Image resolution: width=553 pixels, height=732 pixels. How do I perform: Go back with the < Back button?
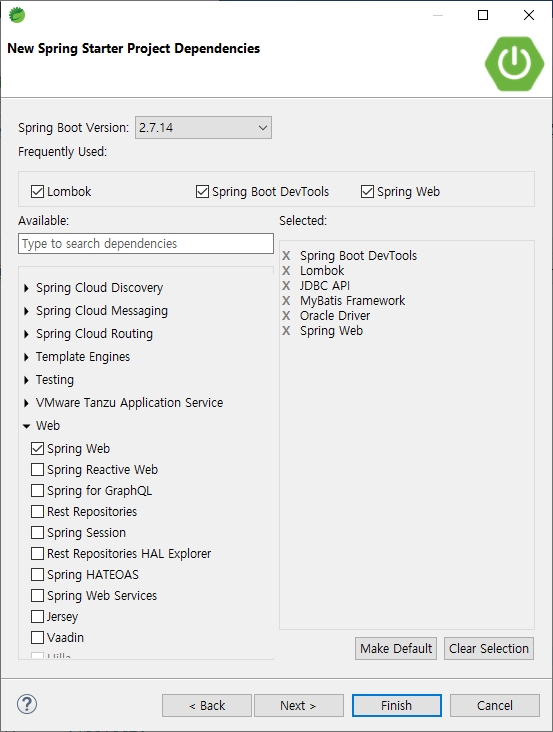point(207,705)
